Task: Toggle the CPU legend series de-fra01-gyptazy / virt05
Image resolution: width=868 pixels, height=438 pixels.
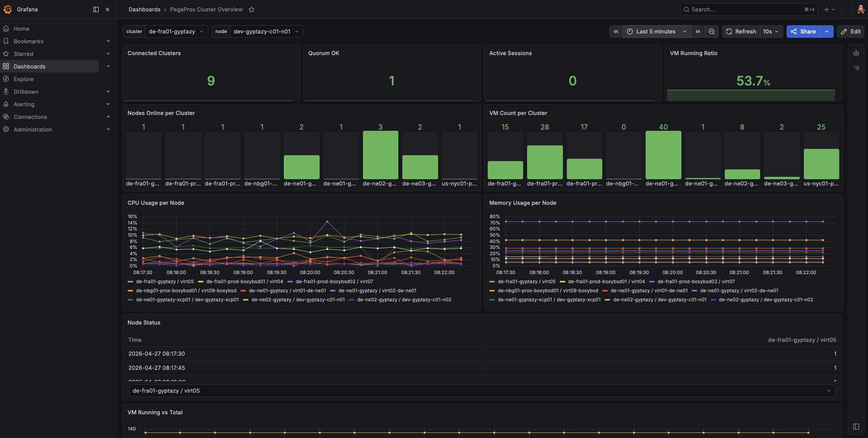Action: click(164, 281)
